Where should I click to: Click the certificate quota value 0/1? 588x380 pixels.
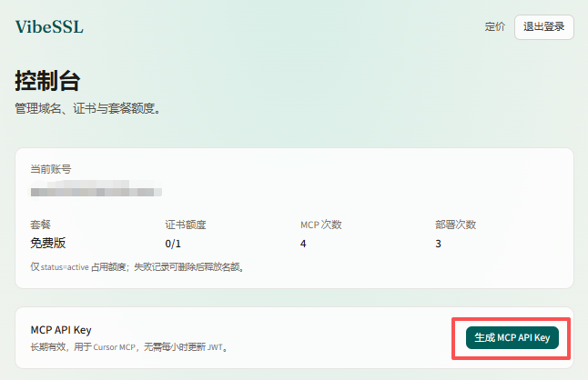[x=173, y=244]
